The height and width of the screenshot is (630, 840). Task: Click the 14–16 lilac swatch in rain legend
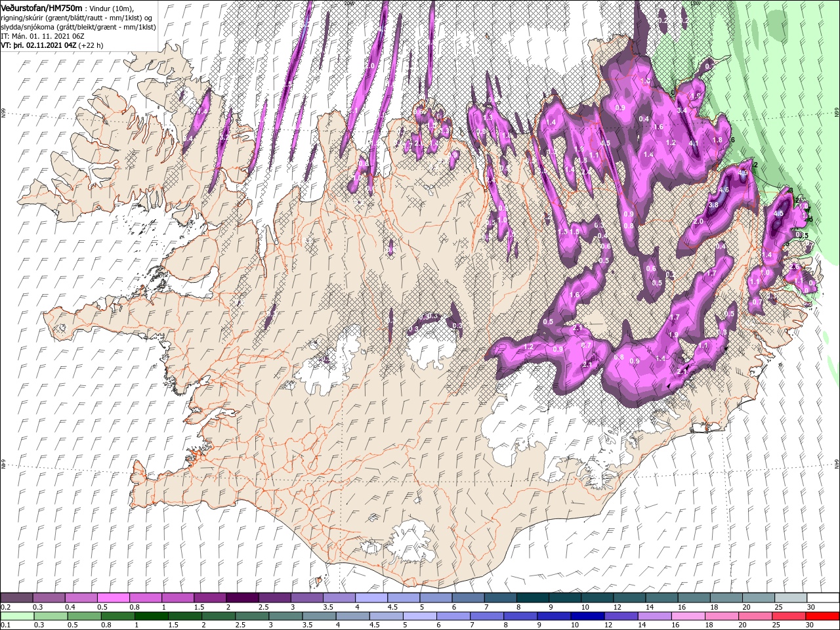click(654, 616)
